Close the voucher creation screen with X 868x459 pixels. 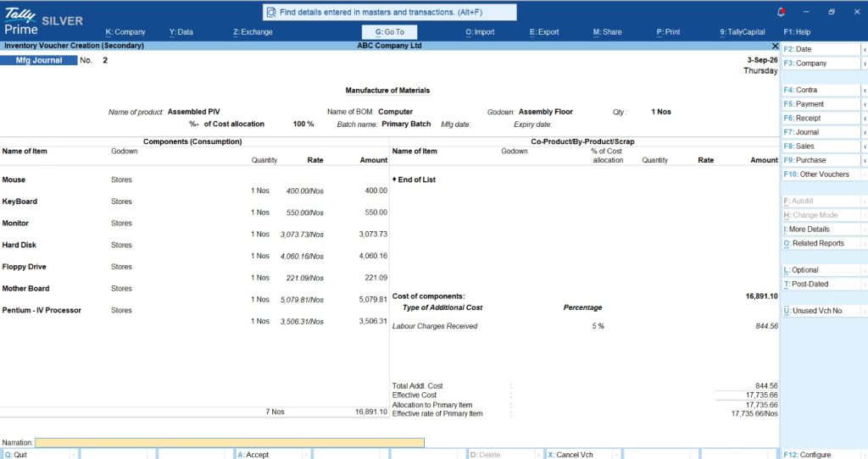point(775,46)
